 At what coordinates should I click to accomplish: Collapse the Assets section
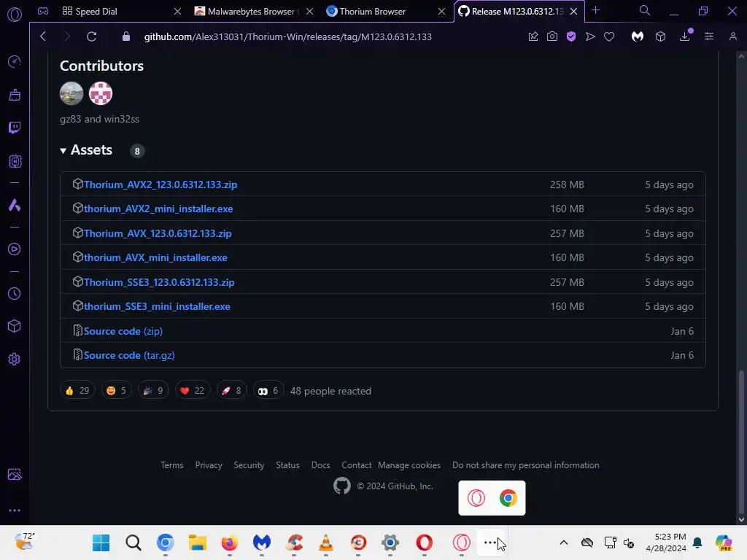(86, 150)
